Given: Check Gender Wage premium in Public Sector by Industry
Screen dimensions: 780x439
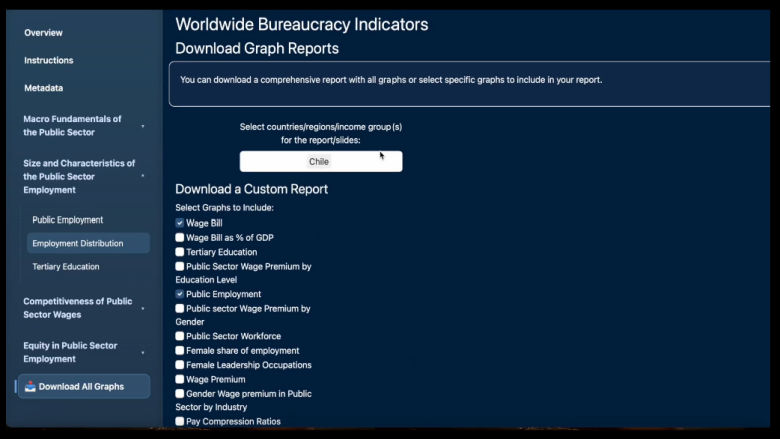Looking at the screenshot, I should (x=180, y=393).
